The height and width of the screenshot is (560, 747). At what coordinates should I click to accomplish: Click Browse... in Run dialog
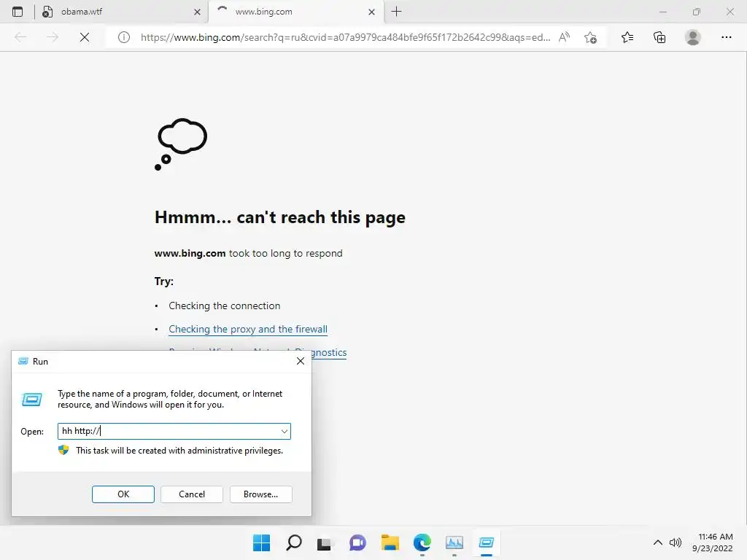click(260, 494)
